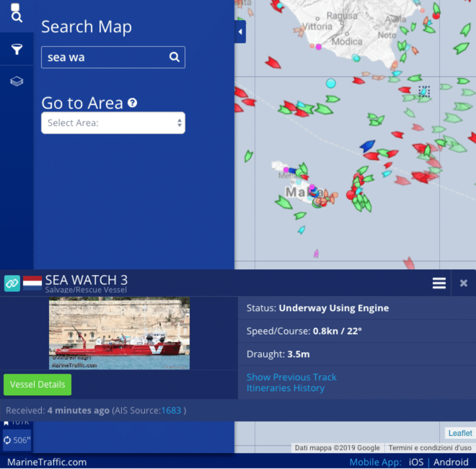Collapse the left search side panel
This screenshot has width=476, height=469.
[x=240, y=32]
